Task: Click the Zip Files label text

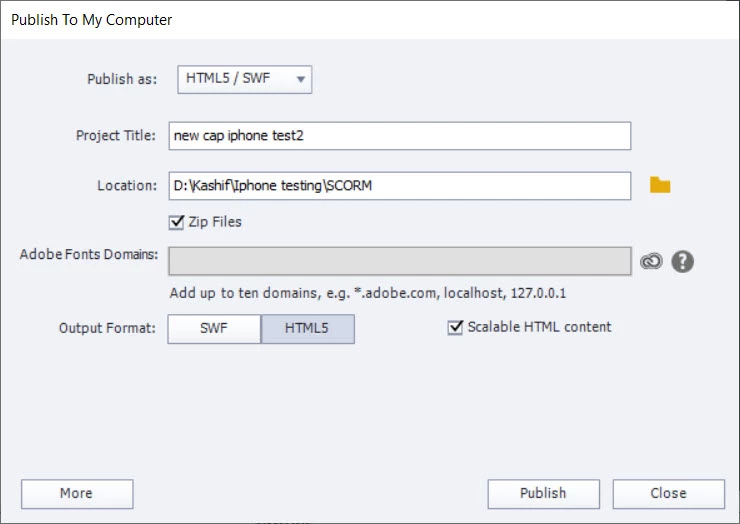Action: click(x=215, y=222)
